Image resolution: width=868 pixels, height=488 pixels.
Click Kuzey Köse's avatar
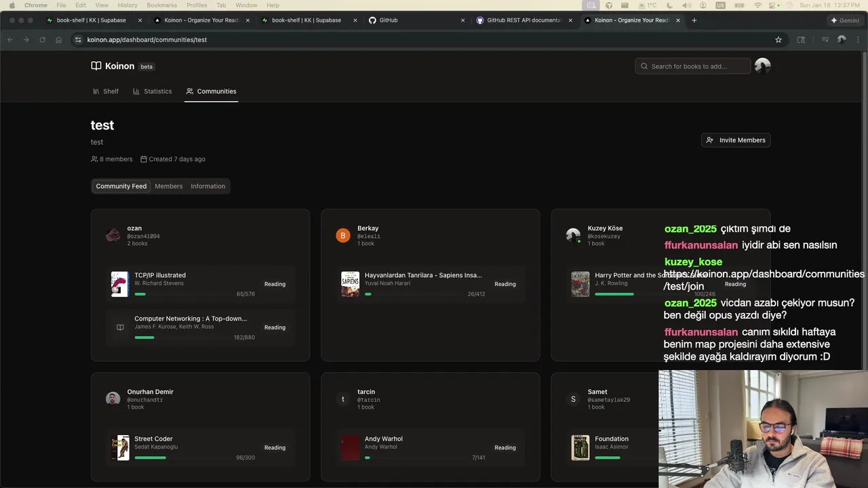tap(573, 235)
